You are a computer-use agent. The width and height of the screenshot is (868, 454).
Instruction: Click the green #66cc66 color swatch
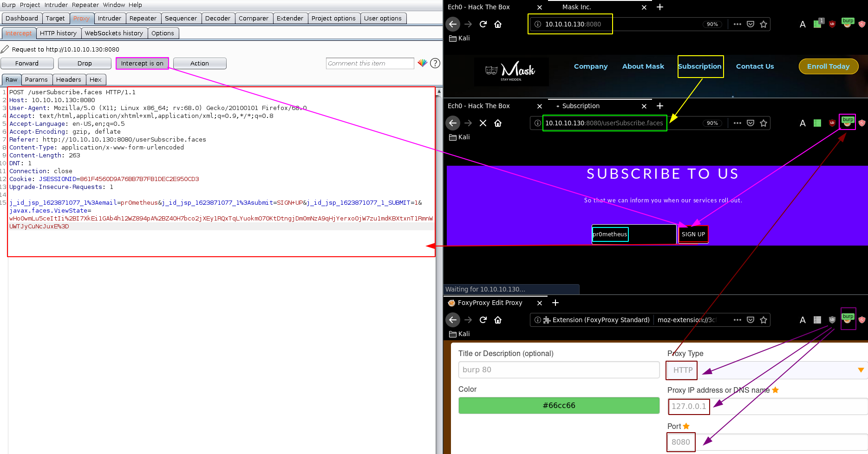point(559,405)
